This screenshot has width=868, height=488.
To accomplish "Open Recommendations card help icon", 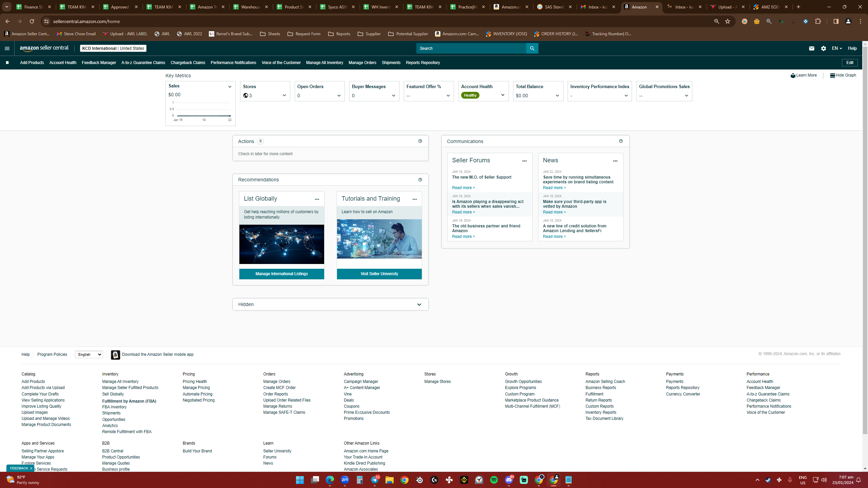I will 420,180.
